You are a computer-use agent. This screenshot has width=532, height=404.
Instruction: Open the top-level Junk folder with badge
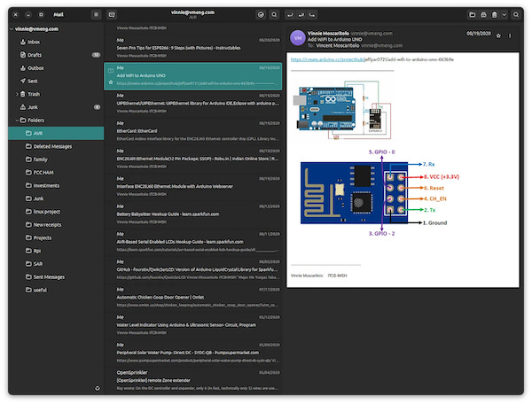coord(56,107)
